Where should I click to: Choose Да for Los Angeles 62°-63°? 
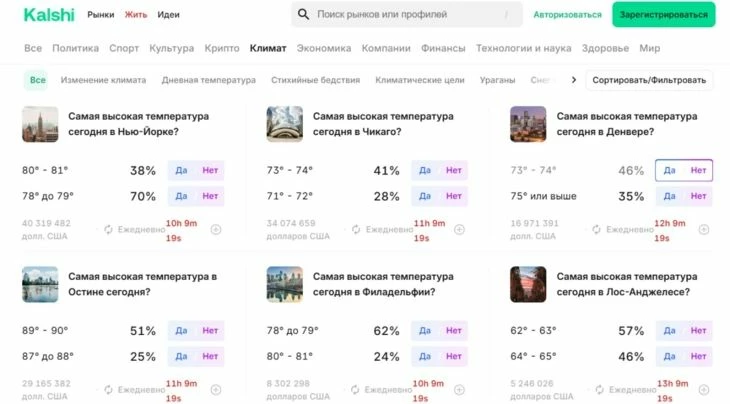click(669, 330)
